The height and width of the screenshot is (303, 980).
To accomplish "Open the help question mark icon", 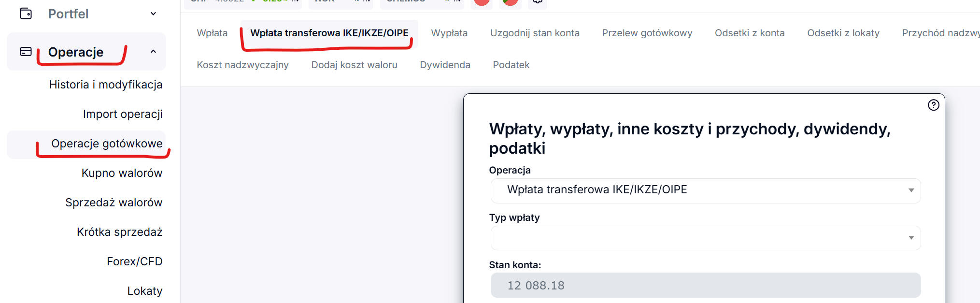I will (x=933, y=105).
